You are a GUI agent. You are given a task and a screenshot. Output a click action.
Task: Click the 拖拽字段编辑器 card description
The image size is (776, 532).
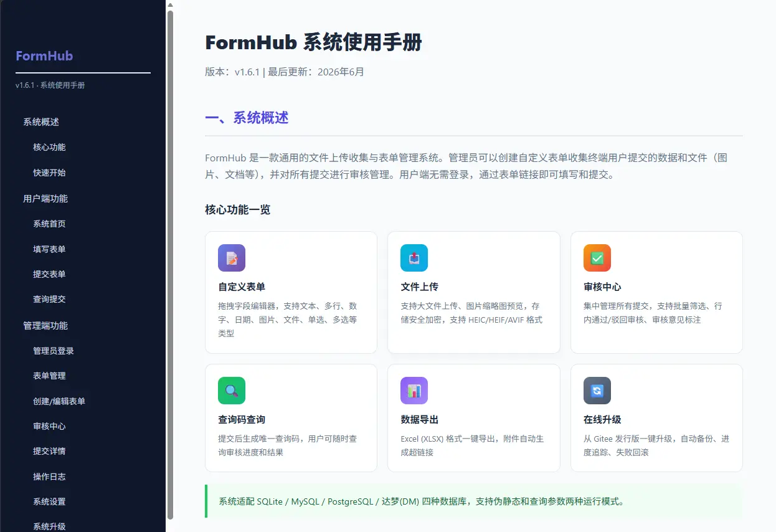288,320
